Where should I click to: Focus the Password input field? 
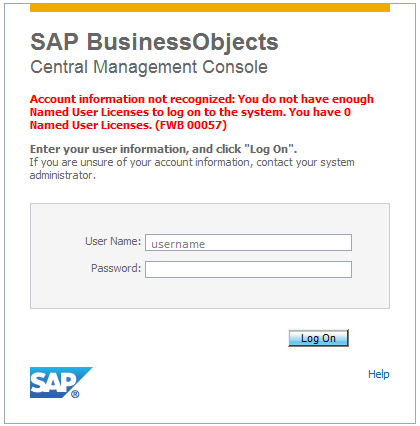(248, 269)
